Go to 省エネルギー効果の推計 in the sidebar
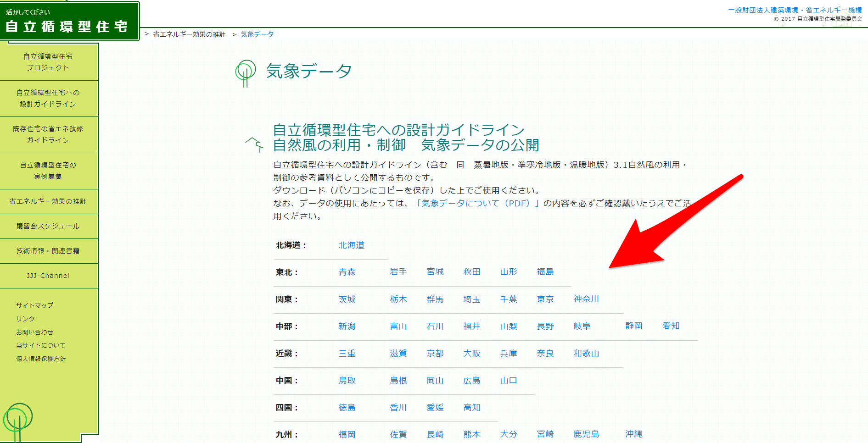Screen dimensions: 868x443 click(x=48, y=201)
